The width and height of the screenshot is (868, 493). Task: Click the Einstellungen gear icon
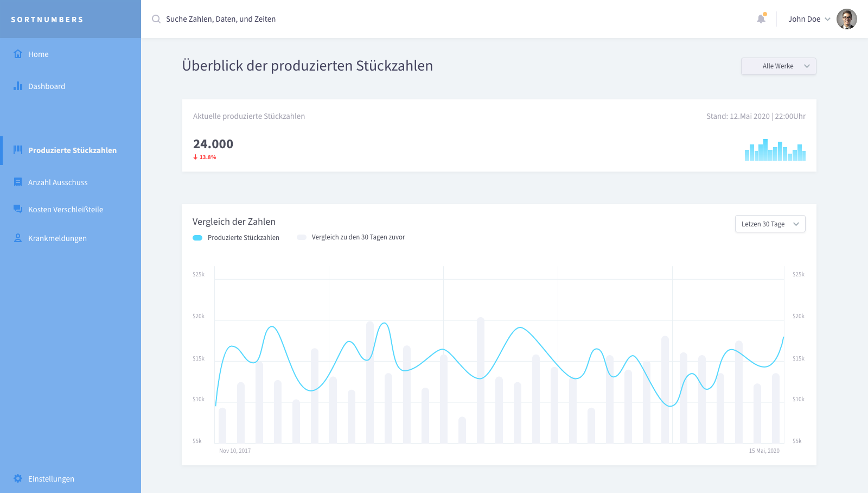[x=18, y=478]
